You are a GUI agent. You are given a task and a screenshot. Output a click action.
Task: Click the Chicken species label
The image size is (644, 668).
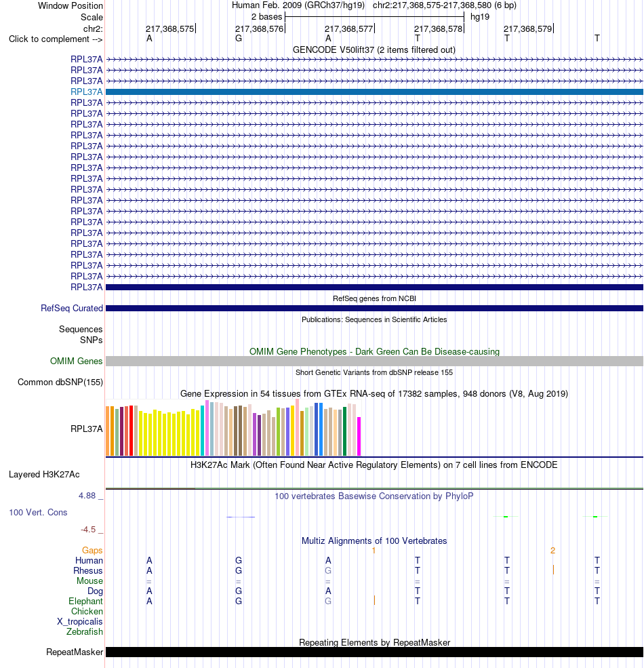pyautogui.click(x=87, y=611)
